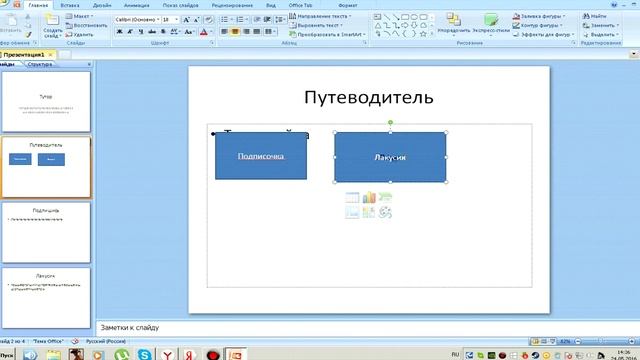
Task: Expand the Контур фигуры outline dropdown
Action: click(x=538, y=25)
